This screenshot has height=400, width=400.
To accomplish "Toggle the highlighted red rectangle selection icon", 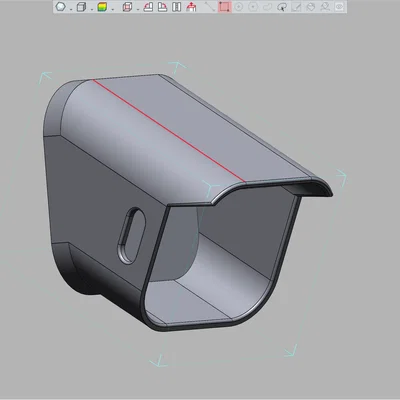I will pos(225,7).
